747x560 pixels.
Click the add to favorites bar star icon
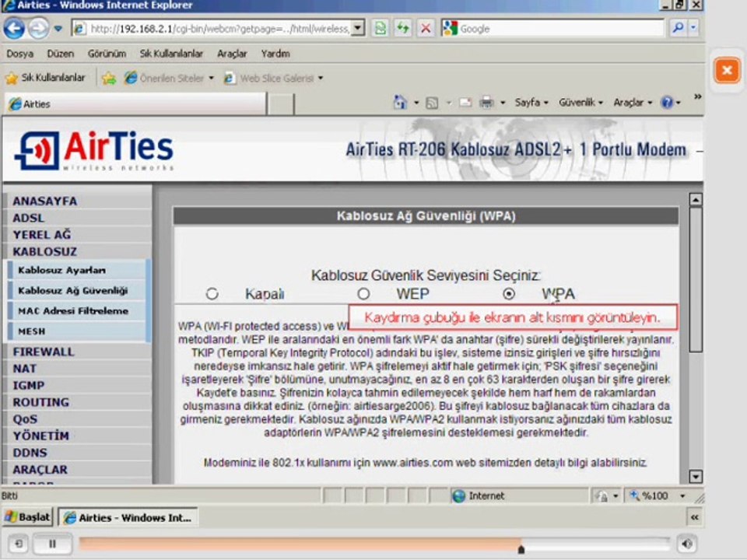[109, 78]
